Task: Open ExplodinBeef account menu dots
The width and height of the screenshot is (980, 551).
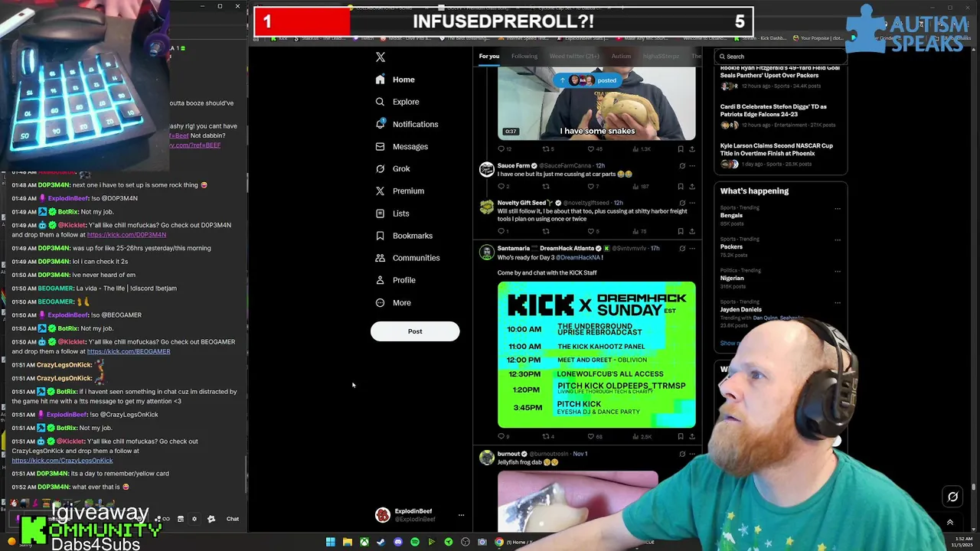Action: click(461, 515)
